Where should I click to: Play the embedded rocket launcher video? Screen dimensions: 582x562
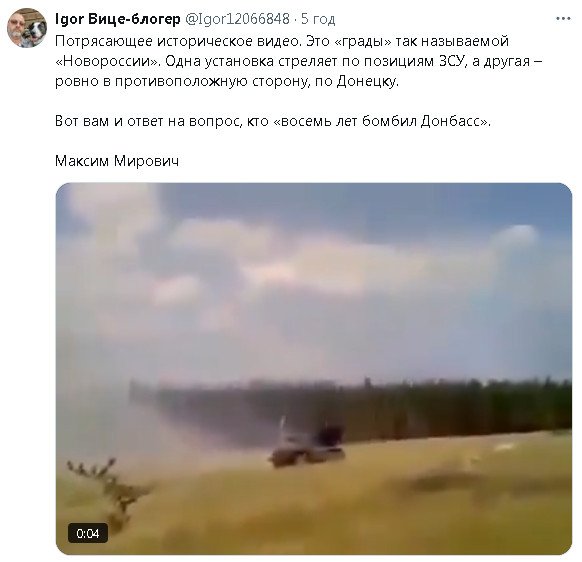tap(314, 369)
